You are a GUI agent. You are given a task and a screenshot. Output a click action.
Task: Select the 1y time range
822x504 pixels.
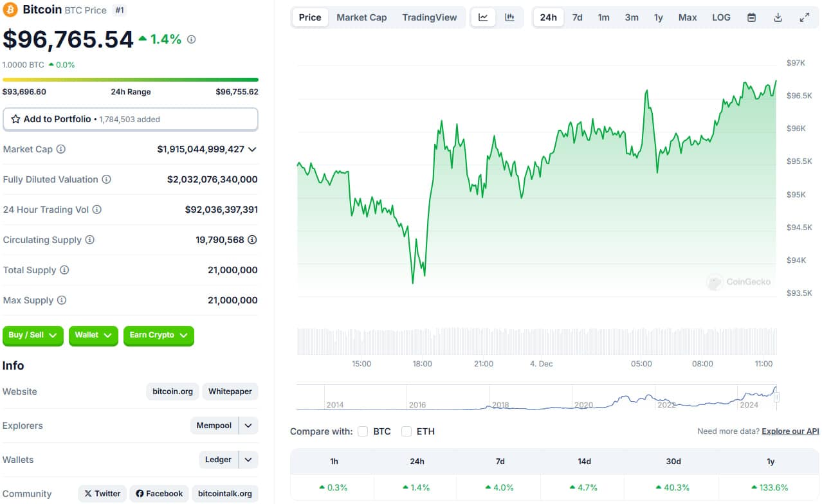tap(659, 17)
